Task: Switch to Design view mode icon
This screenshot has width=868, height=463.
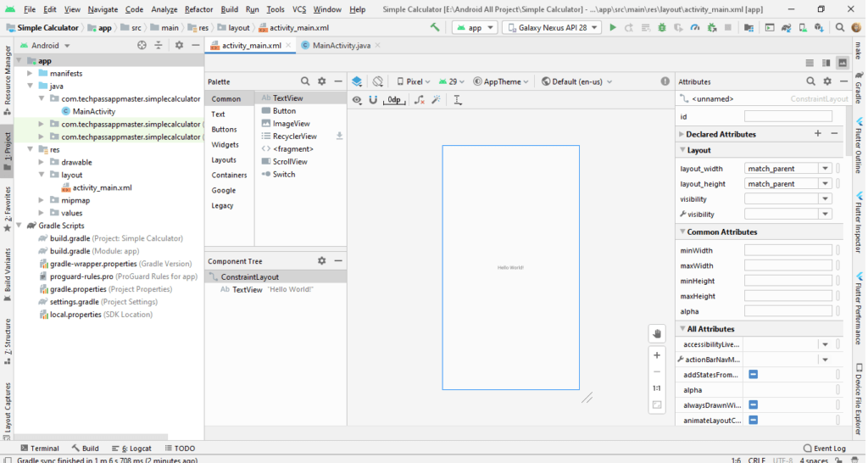Action: (x=843, y=63)
